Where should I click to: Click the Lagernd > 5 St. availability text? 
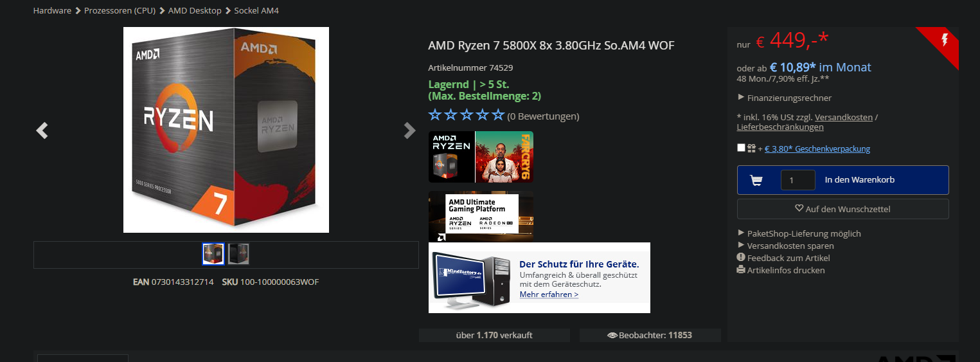point(468,84)
